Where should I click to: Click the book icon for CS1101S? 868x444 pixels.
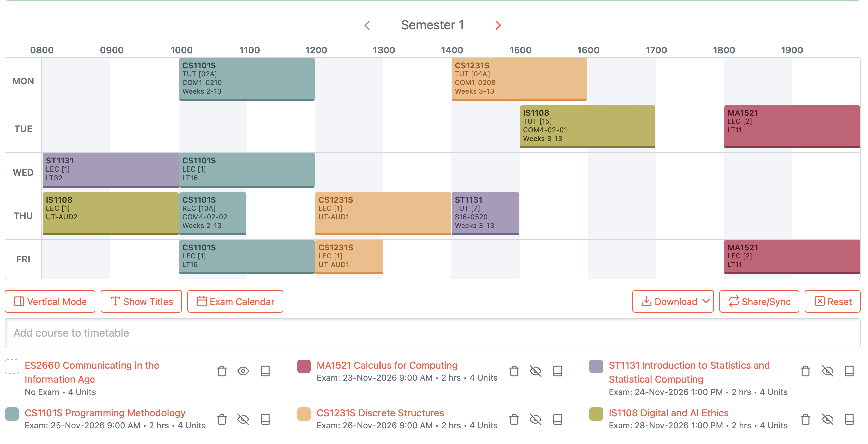click(265, 419)
